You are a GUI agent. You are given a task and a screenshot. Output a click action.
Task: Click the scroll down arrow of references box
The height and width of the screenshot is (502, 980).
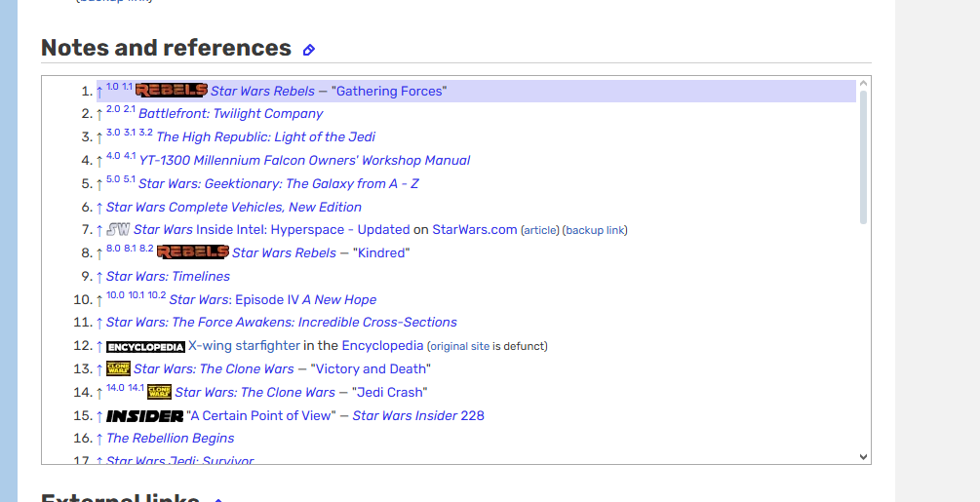click(x=863, y=457)
